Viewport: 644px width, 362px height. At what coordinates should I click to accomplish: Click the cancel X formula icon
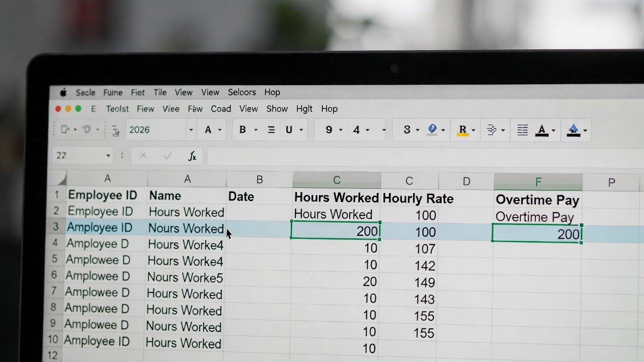coord(143,156)
